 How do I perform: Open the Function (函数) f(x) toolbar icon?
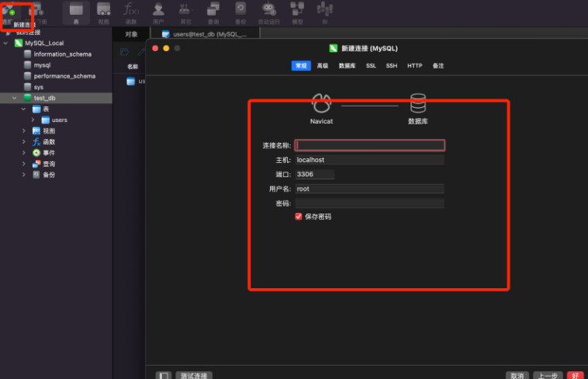[x=131, y=9]
